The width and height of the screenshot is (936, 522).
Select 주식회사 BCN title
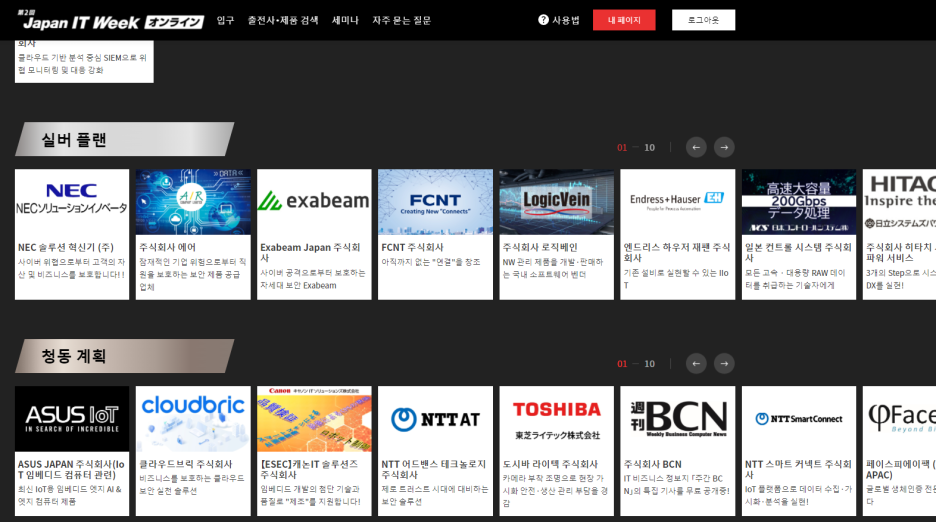(652, 464)
